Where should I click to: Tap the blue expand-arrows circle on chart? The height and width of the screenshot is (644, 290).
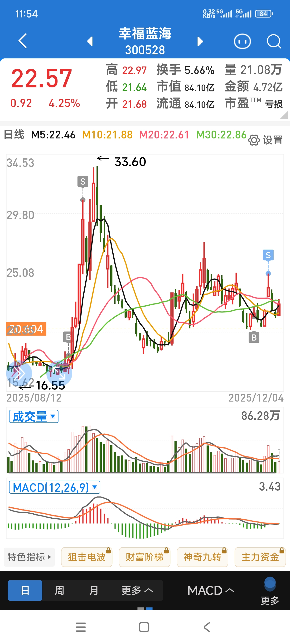coord(59,373)
